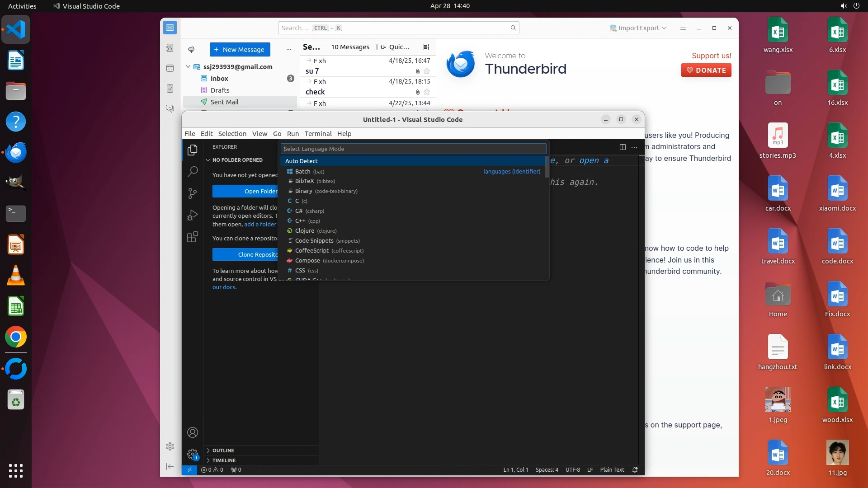
Task: Open the Selection menu
Action: coord(232,134)
